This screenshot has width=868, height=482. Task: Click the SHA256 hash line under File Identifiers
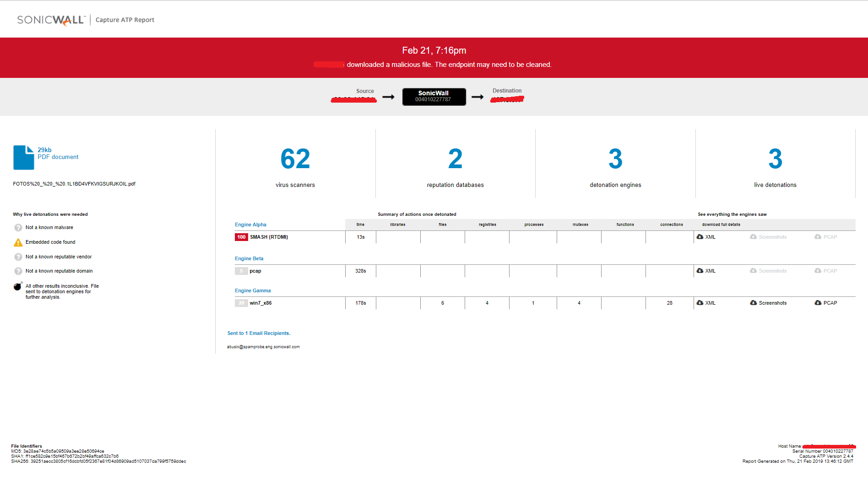[x=98, y=461]
